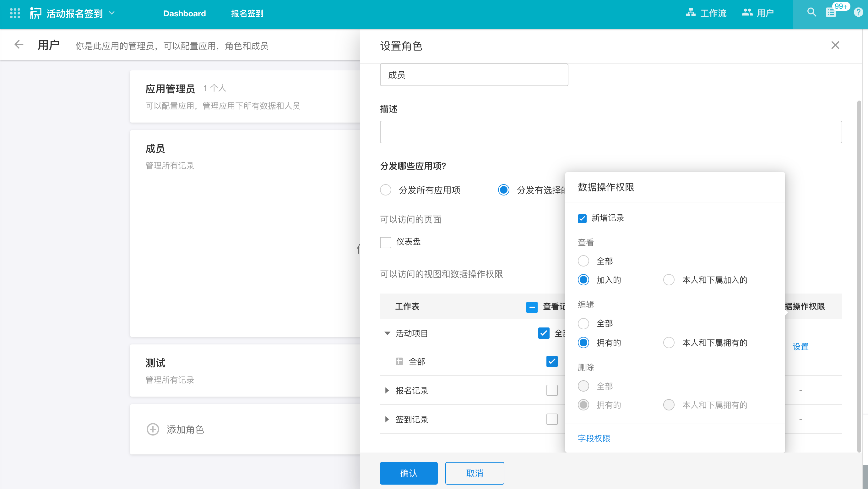This screenshot has height=489, width=868.
Task: Click the plus icon next to 添加角色
Action: click(x=153, y=429)
